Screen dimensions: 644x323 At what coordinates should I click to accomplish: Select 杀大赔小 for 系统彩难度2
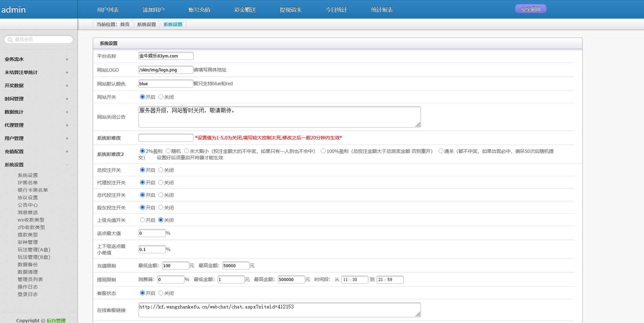pyautogui.click(x=186, y=151)
